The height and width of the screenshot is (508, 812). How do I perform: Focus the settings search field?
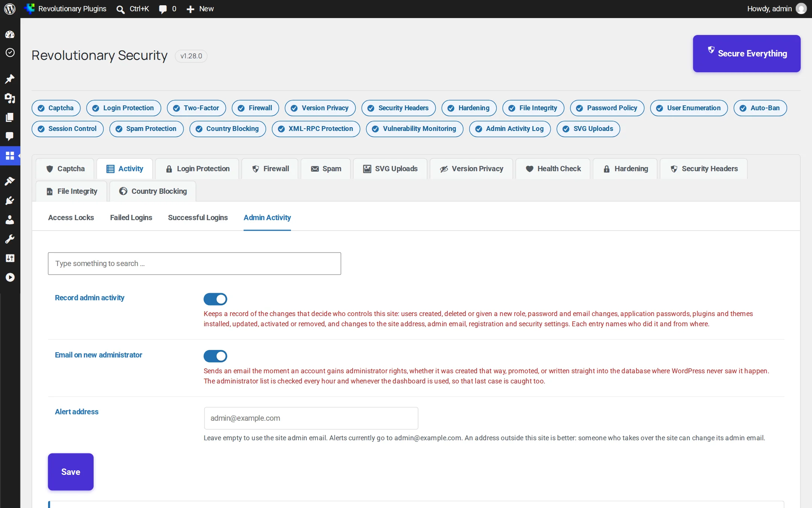pos(194,263)
